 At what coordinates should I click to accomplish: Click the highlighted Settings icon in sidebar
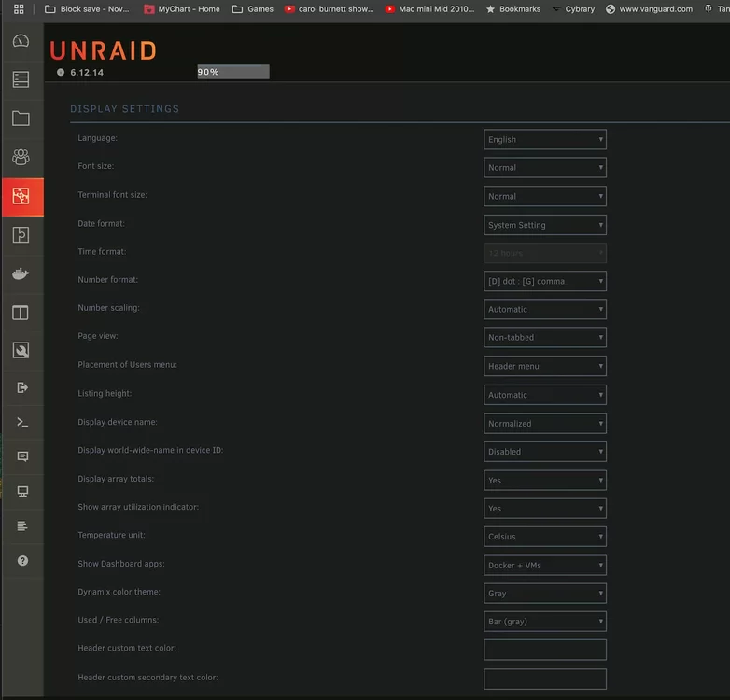[x=22, y=197]
